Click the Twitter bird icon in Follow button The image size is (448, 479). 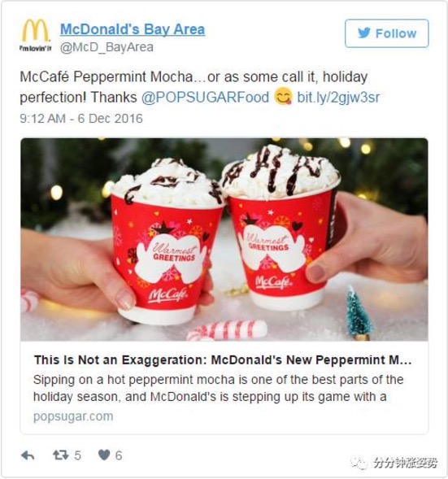point(364,33)
